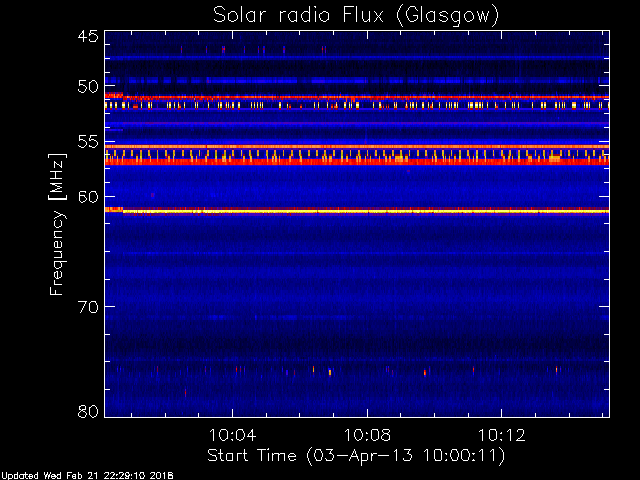
Task: Click the '10:08' time tick label
Action: [367, 435]
